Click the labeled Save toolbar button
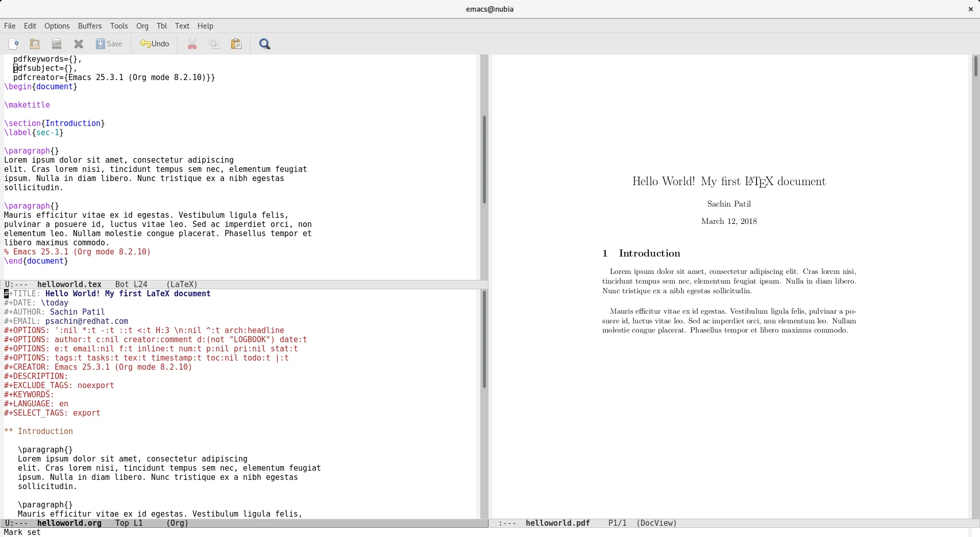Image resolution: width=980 pixels, height=537 pixels. 109,44
